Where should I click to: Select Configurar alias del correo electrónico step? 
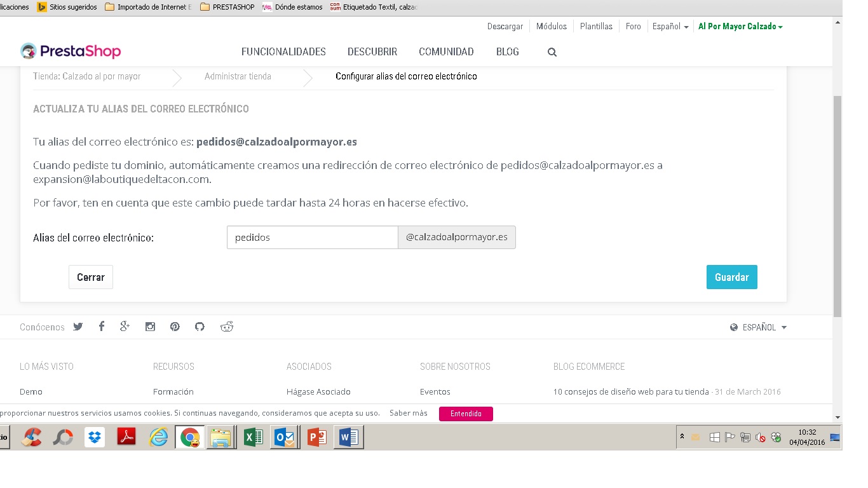coord(406,76)
